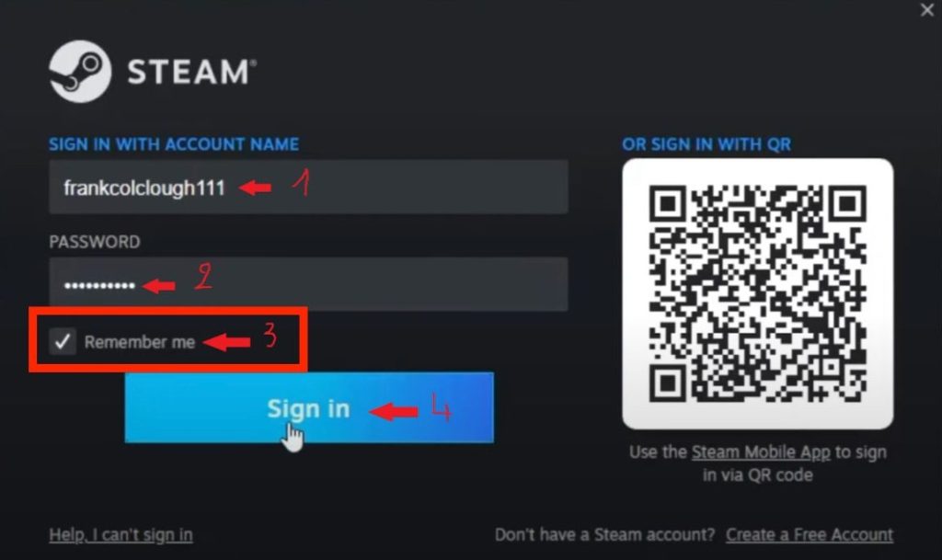Click the red arrow beside Remember me
Image resolution: width=942 pixels, height=560 pixels.
pyautogui.click(x=226, y=342)
